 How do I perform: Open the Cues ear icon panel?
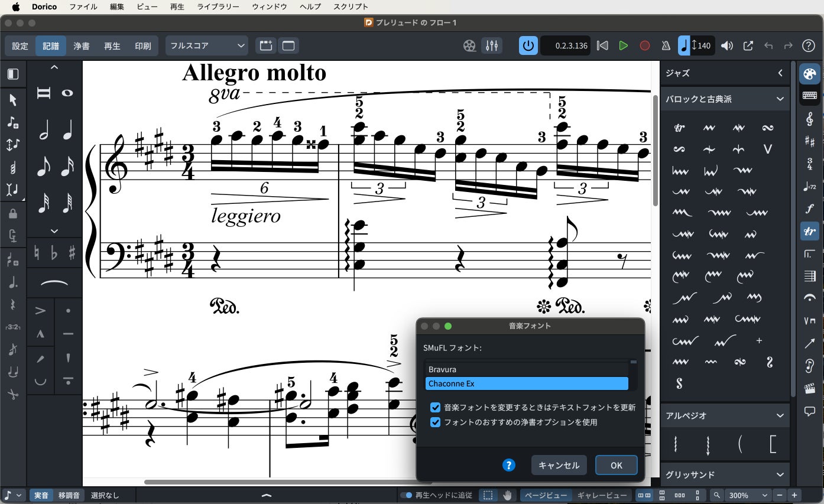point(809,366)
